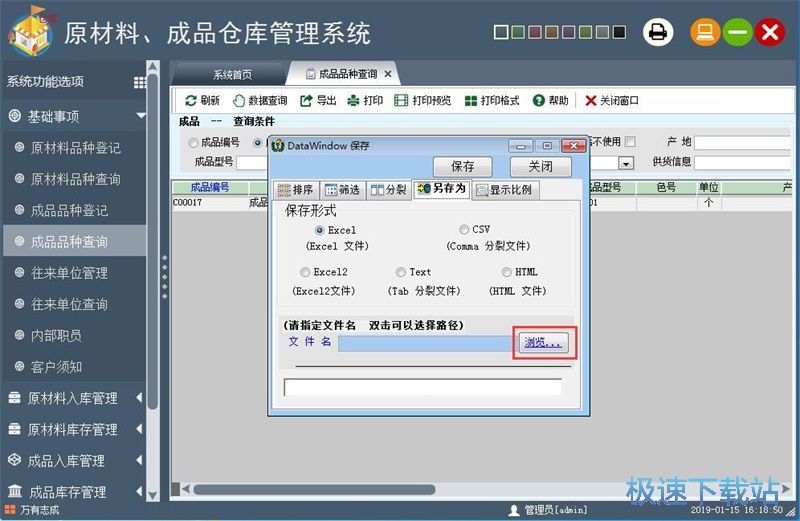The image size is (800, 521).
Task: Open 内部职员 in the sidebar
Action: coord(56,335)
